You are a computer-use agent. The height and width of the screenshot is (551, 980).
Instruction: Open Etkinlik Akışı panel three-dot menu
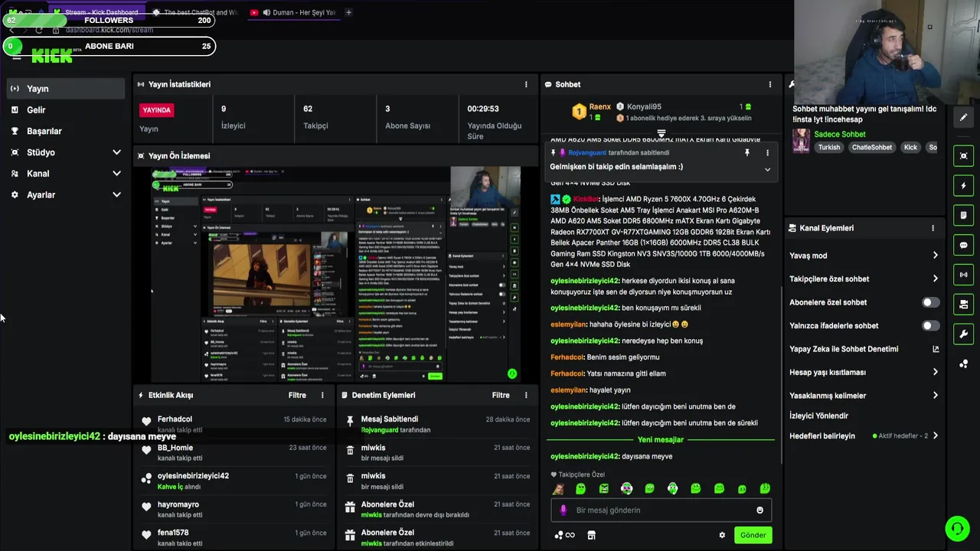[x=322, y=395]
